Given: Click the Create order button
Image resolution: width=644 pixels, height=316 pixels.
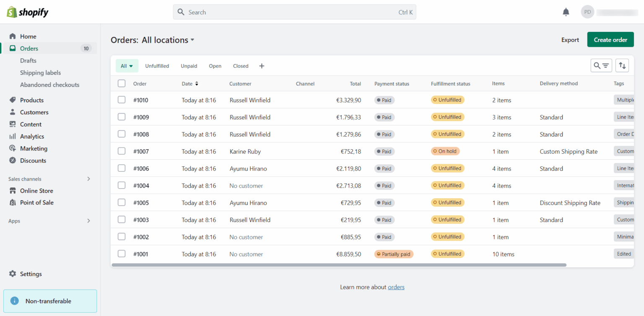Looking at the screenshot, I should pos(610,39).
